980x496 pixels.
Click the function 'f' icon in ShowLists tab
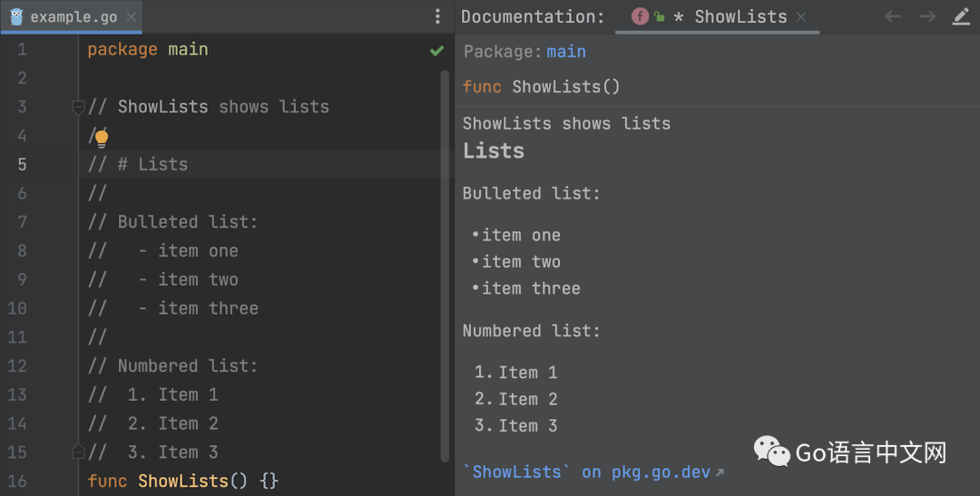(640, 16)
